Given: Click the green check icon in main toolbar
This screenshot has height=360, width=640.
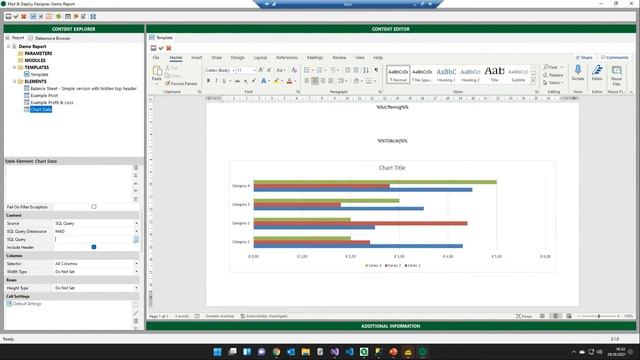Looking at the screenshot, I should [16, 16].
